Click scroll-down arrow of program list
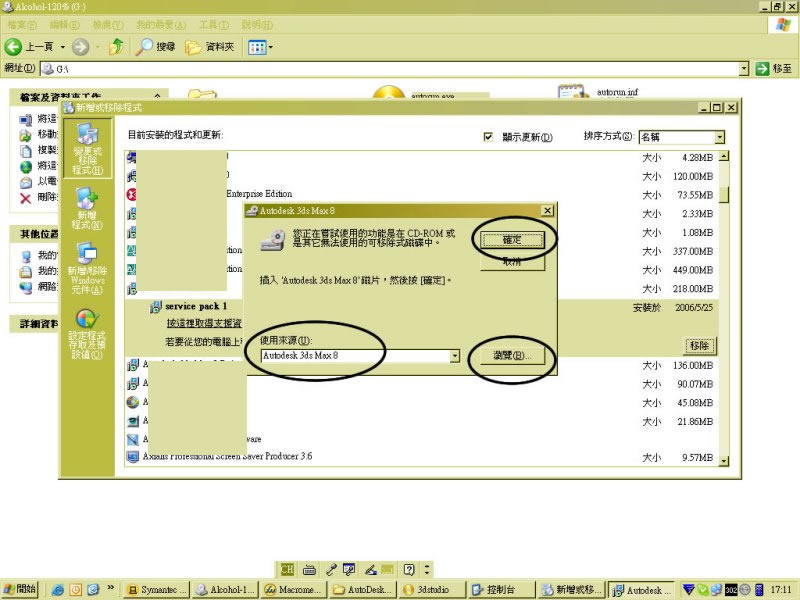This screenshot has height=600, width=800. click(x=724, y=460)
